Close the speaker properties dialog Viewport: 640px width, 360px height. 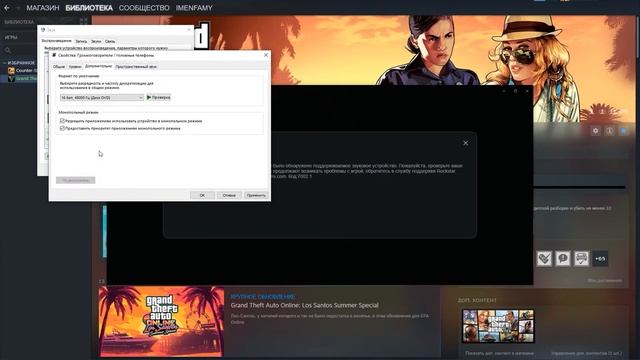266,55
